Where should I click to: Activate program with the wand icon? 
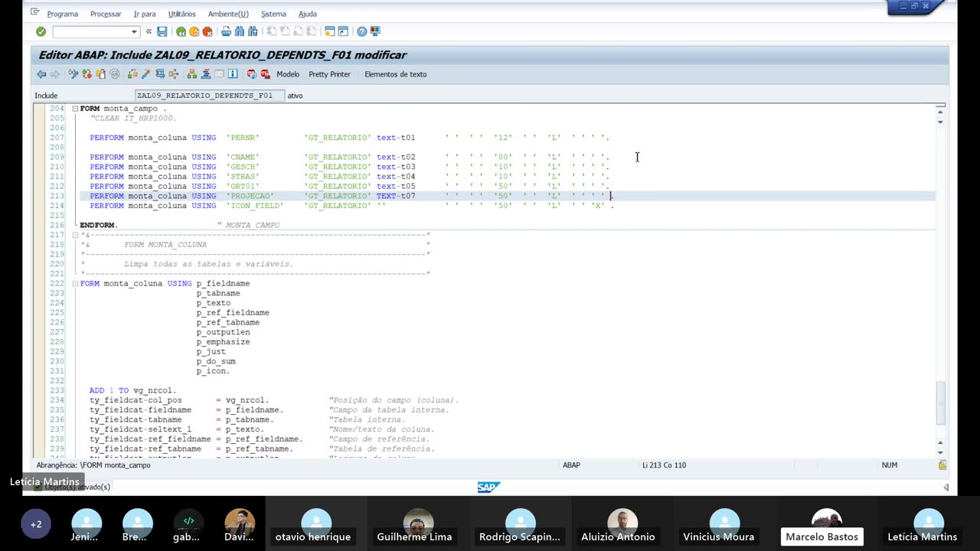click(x=146, y=74)
